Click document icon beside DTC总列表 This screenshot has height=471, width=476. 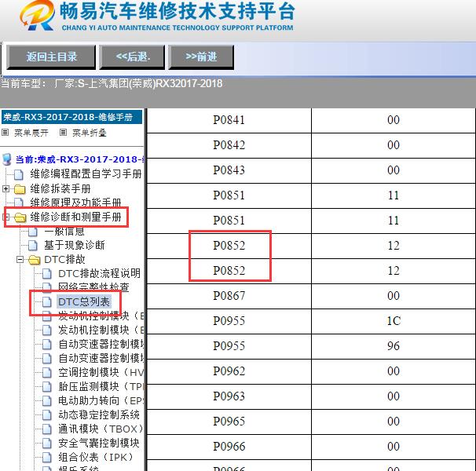[x=47, y=301]
